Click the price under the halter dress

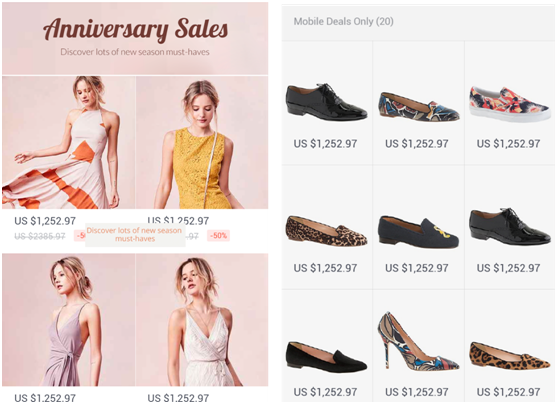click(45, 221)
